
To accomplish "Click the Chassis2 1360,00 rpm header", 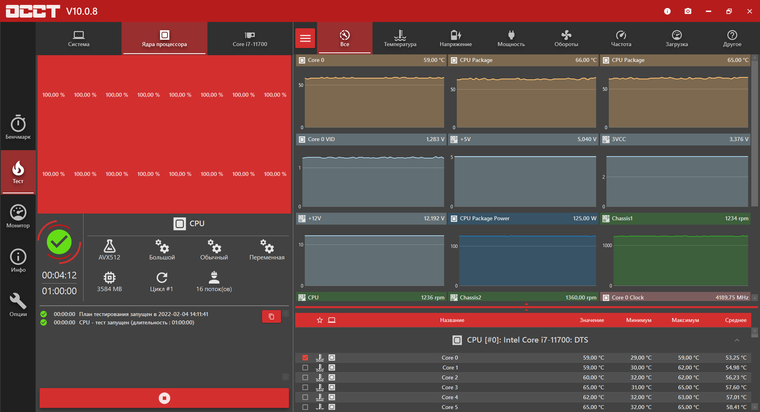I will [x=523, y=297].
